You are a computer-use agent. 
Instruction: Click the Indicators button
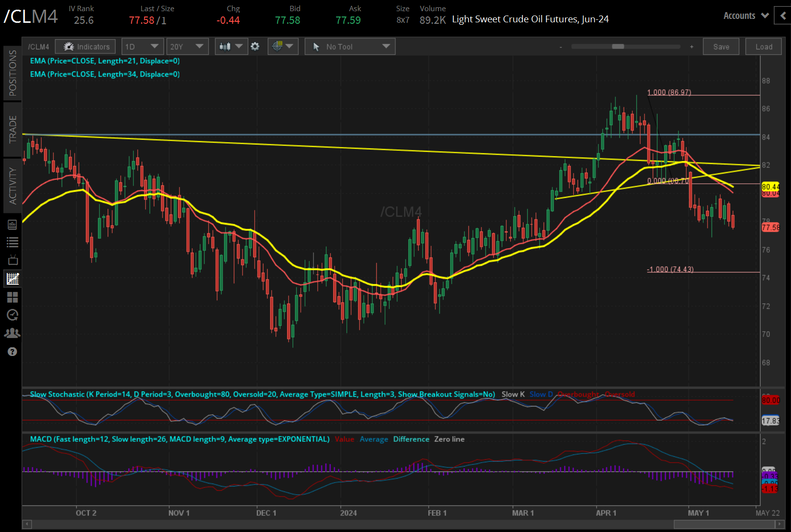coord(85,47)
